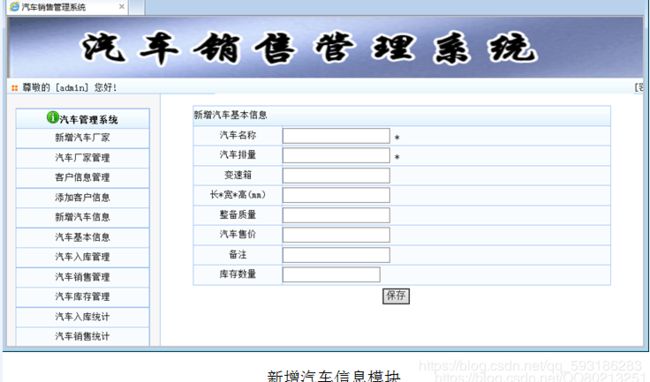Open the new blank tab button
The image size is (650, 382).
[137, 7]
